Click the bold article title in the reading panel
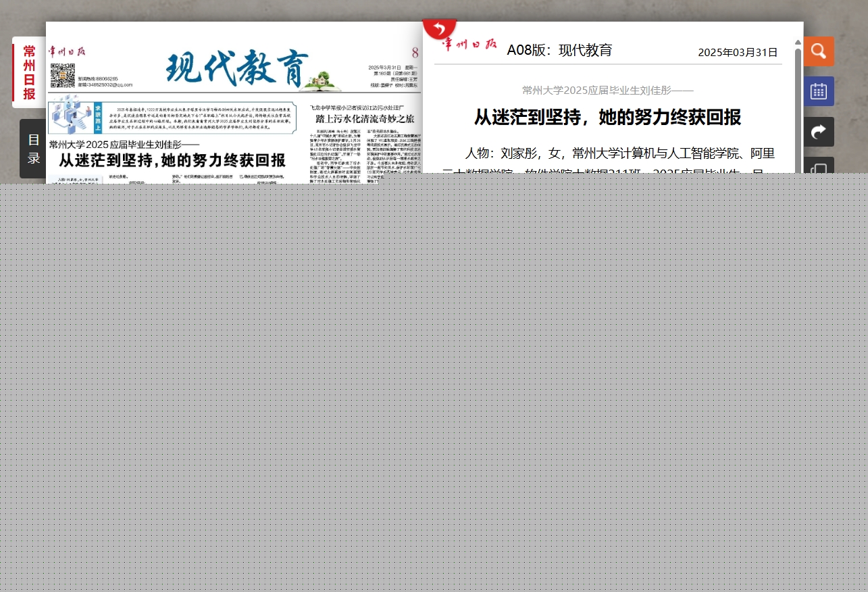Screen dimensions: 868x592 click(x=607, y=118)
